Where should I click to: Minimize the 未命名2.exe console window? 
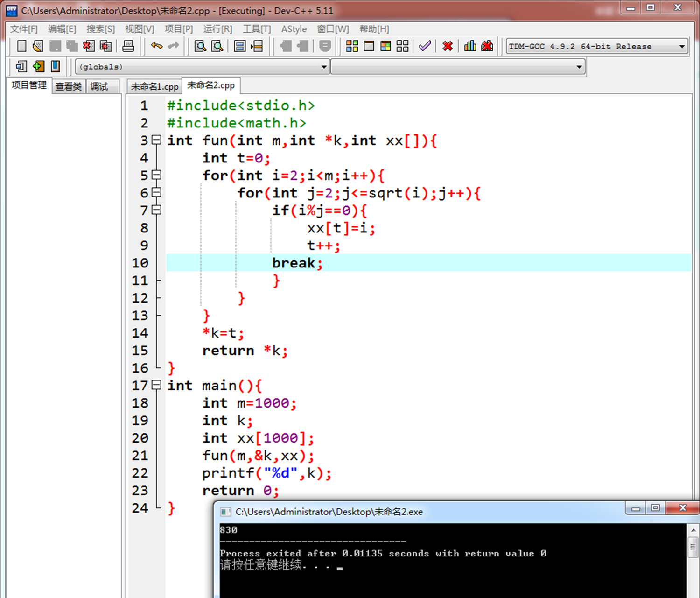point(636,508)
